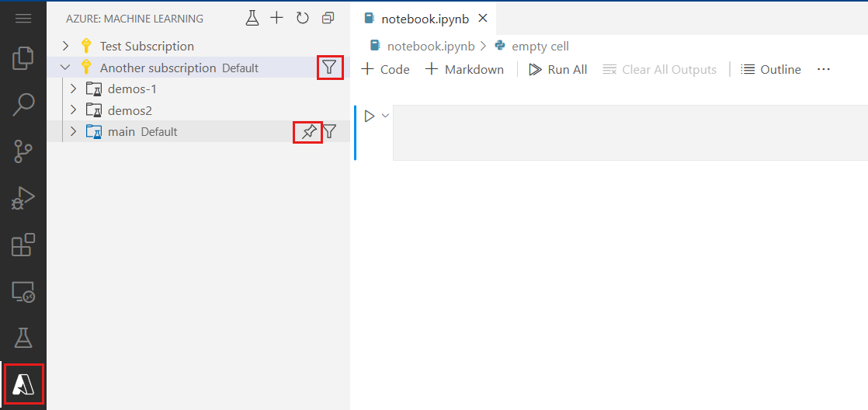Image resolution: width=868 pixels, height=410 pixels.
Task: Open run cell options dropdown arrow
Action: [x=385, y=116]
